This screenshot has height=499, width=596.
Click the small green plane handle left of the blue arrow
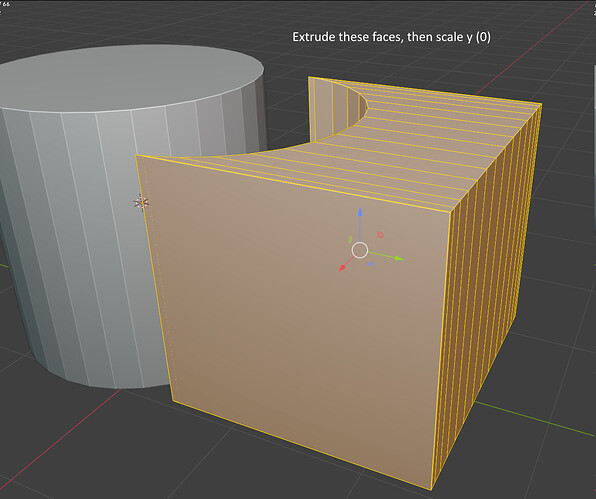(350, 240)
